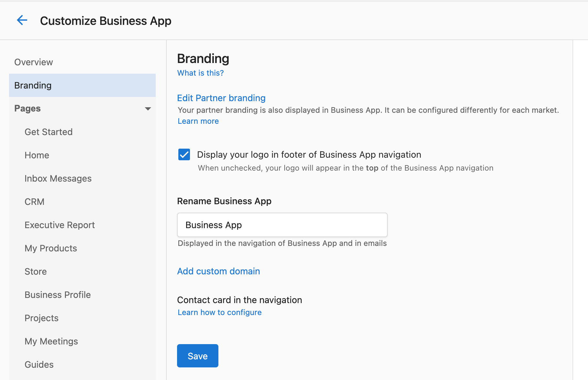Screen dimensions: 588x380
Task: Click the Pages section header label
Action: pyautogui.click(x=27, y=109)
